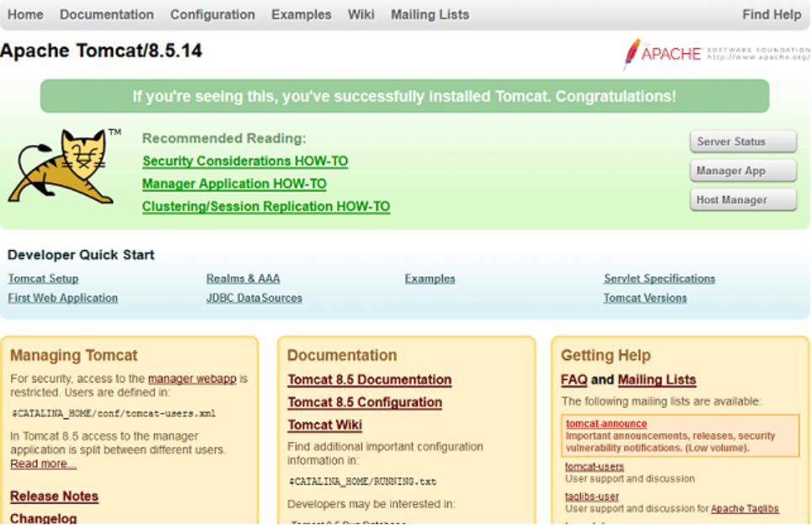812x525 pixels.
Task: Open the Wiki nav item
Action: [x=361, y=14]
